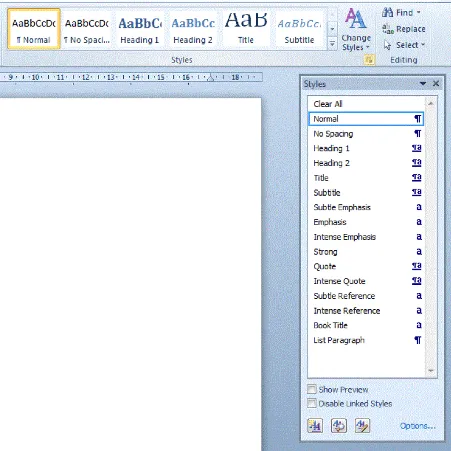Click scroll down arrow in Styles list

(x=431, y=370)
